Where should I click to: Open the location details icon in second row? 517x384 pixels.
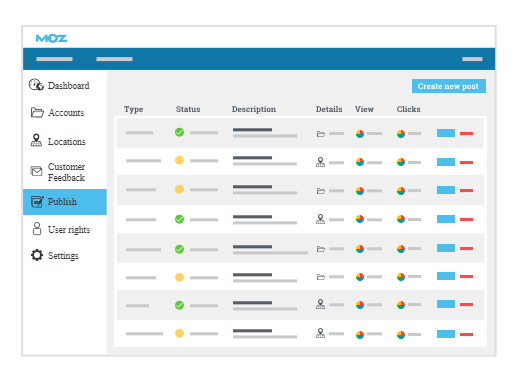coord(320,162)
